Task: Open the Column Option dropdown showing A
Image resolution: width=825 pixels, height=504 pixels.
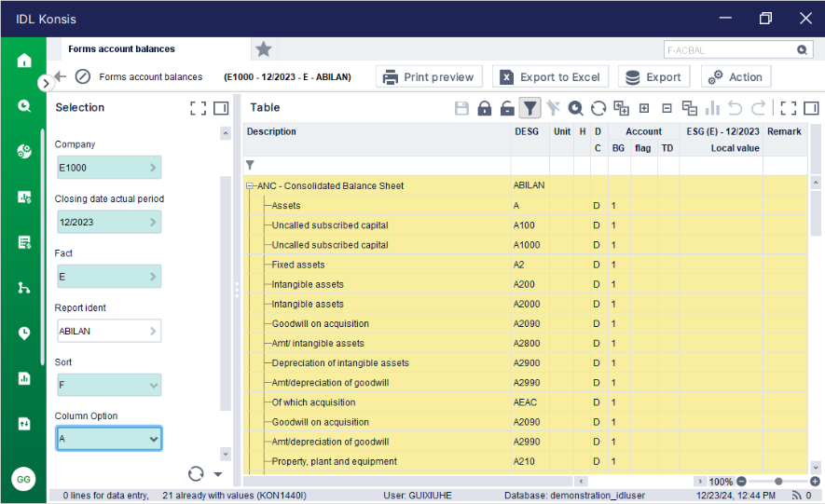Action: point(109,438)
